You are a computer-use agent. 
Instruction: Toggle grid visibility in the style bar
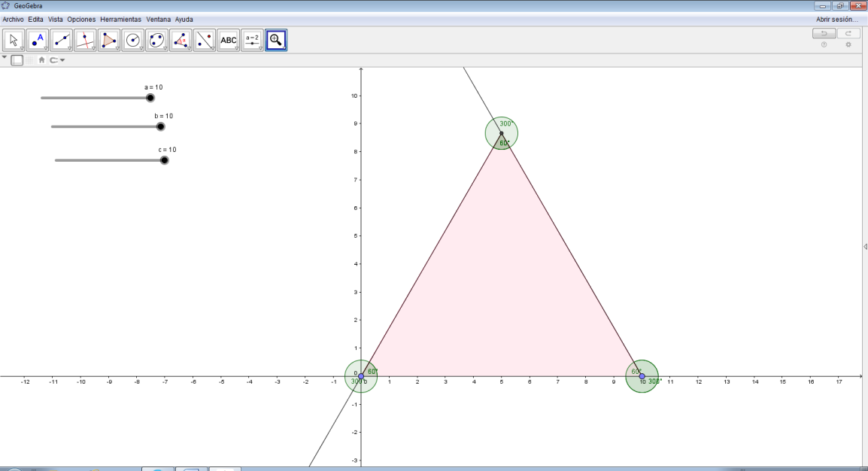click(30, 59)
